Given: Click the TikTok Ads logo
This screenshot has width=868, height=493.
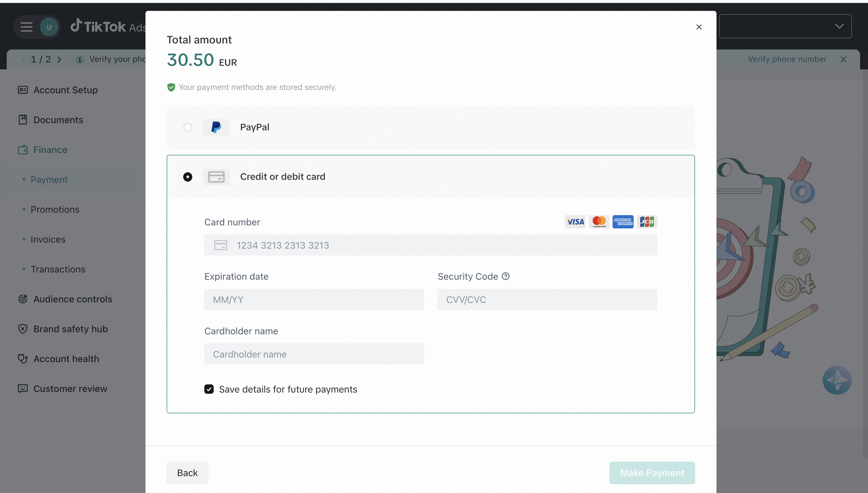Looking at the screenshot, I should click(108, 26).
